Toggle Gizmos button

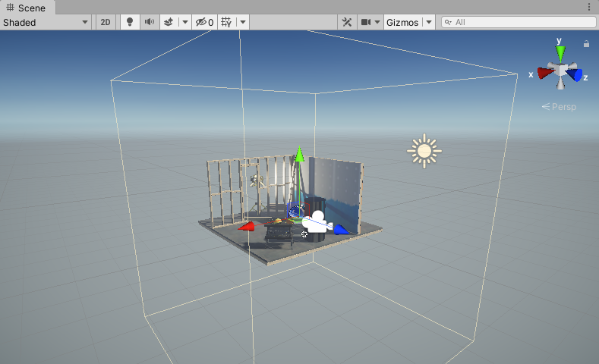pyautogui.click(x=402, y=23)
